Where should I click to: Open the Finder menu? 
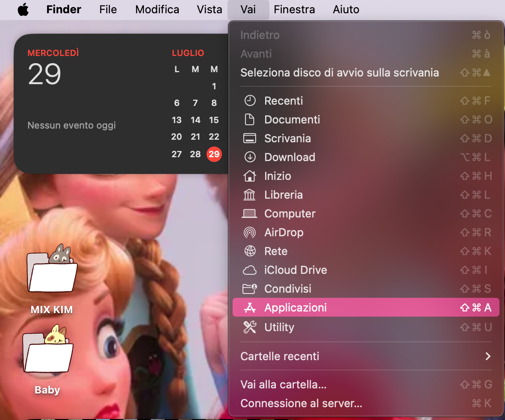[63, 10]
